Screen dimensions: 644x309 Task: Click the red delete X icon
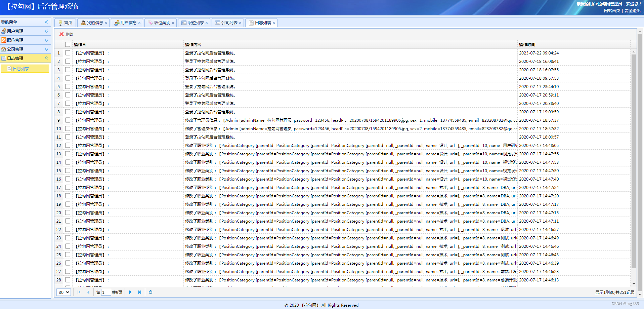(61, 34)
